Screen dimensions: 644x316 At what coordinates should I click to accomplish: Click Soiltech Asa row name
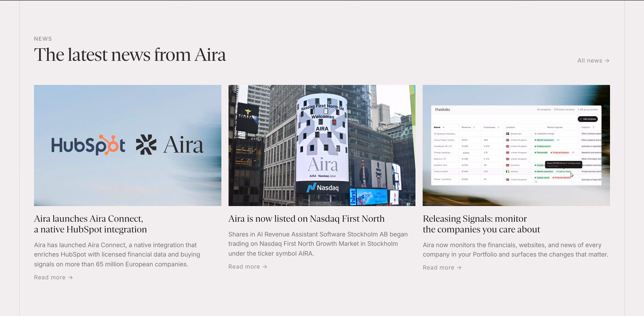click(x=440, y=165)
